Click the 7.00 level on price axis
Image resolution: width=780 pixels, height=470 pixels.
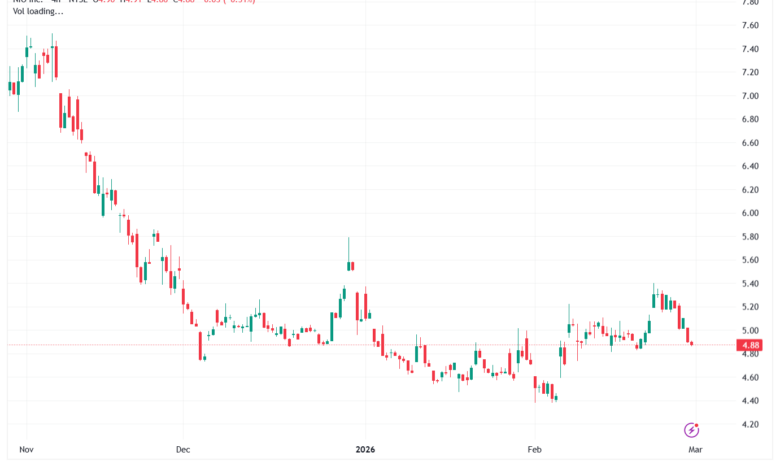(750, 96)
